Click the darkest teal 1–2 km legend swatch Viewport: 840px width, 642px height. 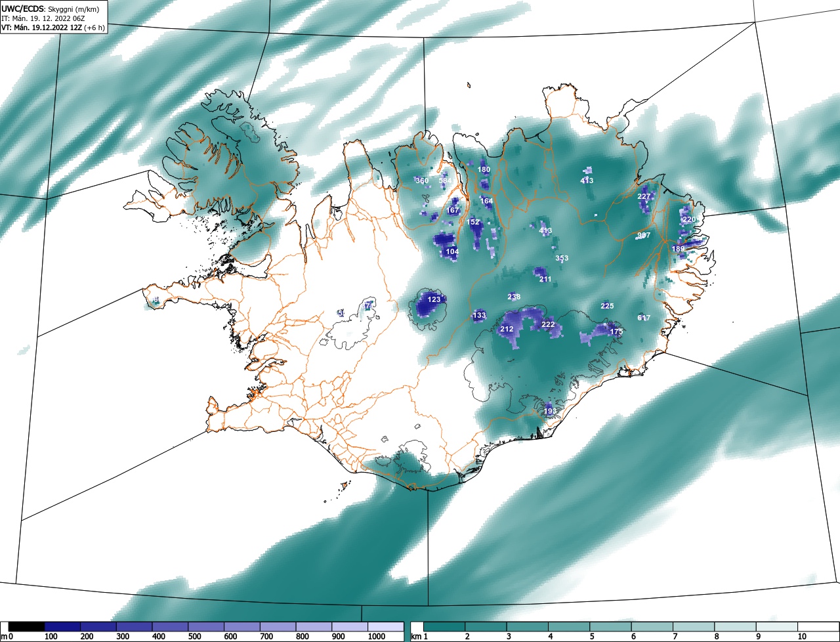click(x=444, y=627)
